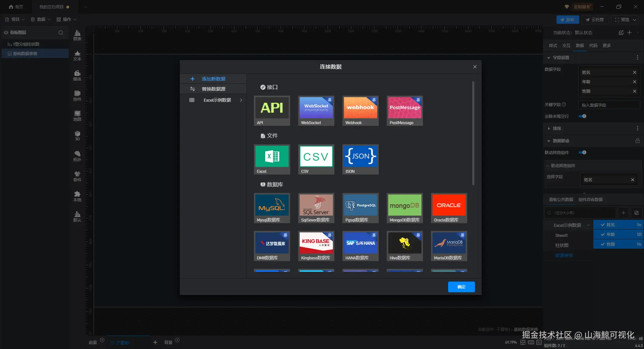This screenshot has height=349, width=644.
Task: Collapse the 数据联动 section
Action: tap(549, 141)
